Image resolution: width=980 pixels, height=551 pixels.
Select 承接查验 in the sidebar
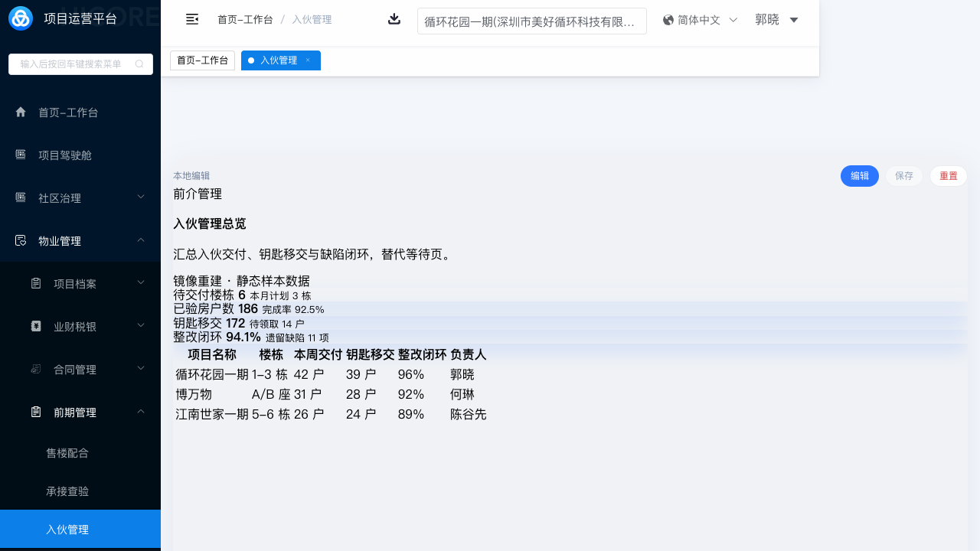tap(67, 491)
